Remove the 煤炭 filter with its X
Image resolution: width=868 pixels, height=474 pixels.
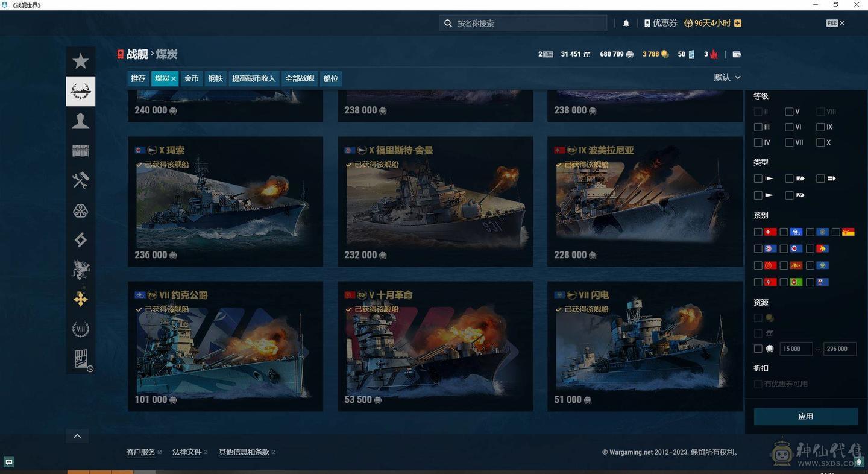(x=174, y=78)
